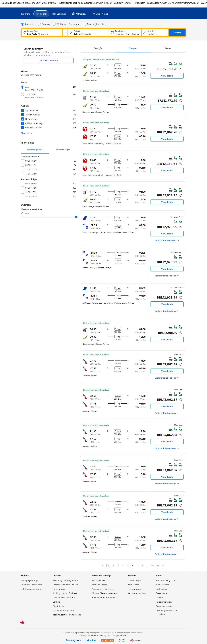Click the Car rental icon in top navigation

tap(54, 14)
